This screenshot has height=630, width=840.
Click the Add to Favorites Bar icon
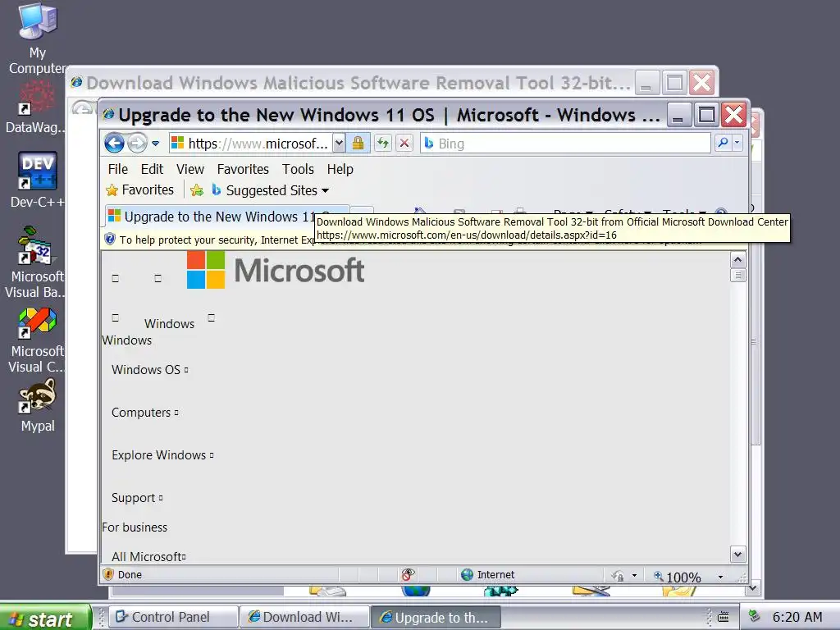click(x=197, y=190)
